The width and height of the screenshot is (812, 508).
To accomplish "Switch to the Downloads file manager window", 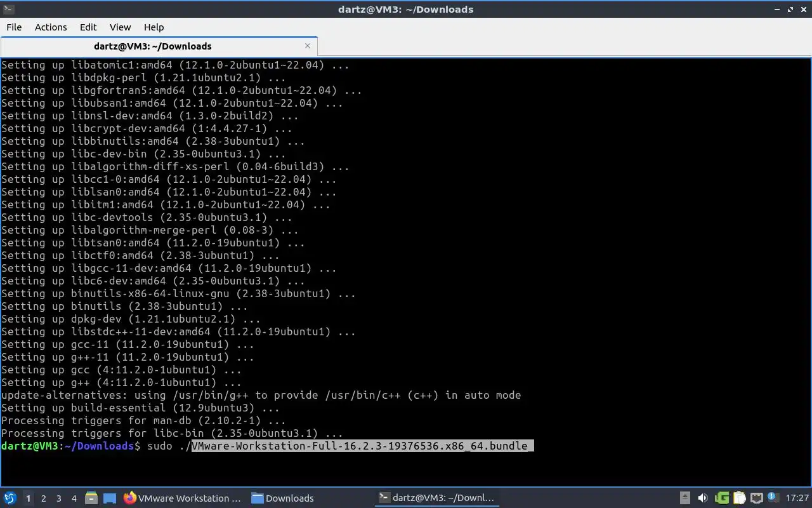I will pyautogui.click(x=282, y=498).
